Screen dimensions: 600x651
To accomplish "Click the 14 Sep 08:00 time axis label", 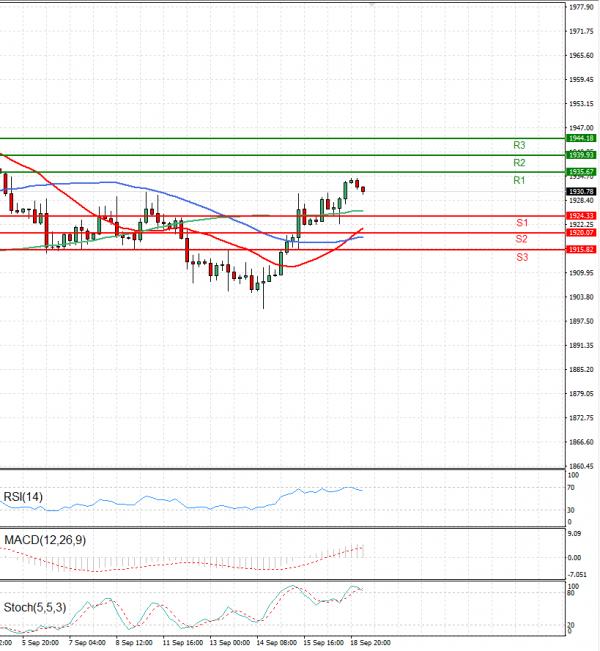I will pos(277,644).
